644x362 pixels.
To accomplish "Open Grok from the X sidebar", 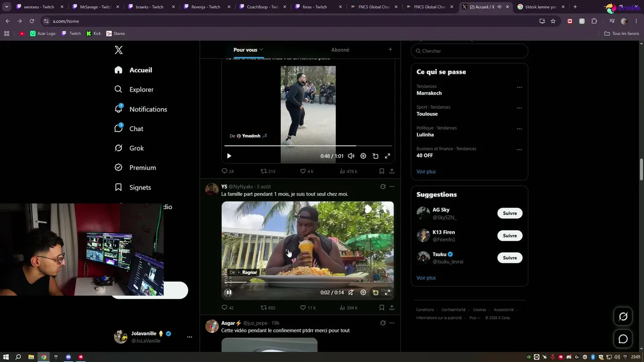I will [x=129, y=148].
